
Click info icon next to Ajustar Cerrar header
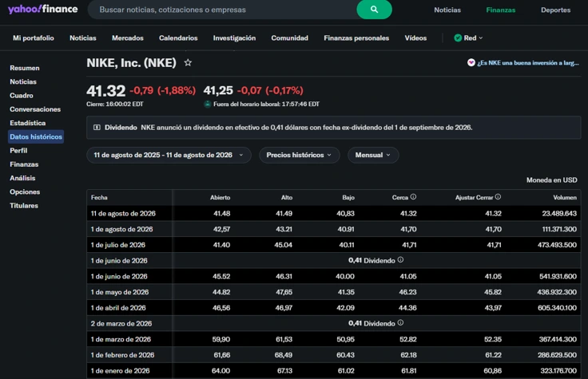point(498,196)
